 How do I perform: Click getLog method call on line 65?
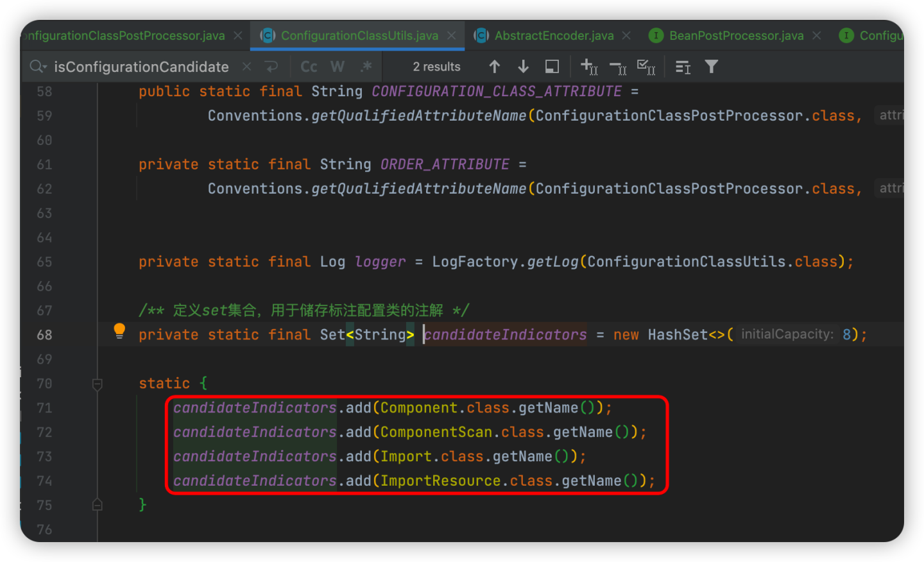pyautogui.click(x=552, y=262)
